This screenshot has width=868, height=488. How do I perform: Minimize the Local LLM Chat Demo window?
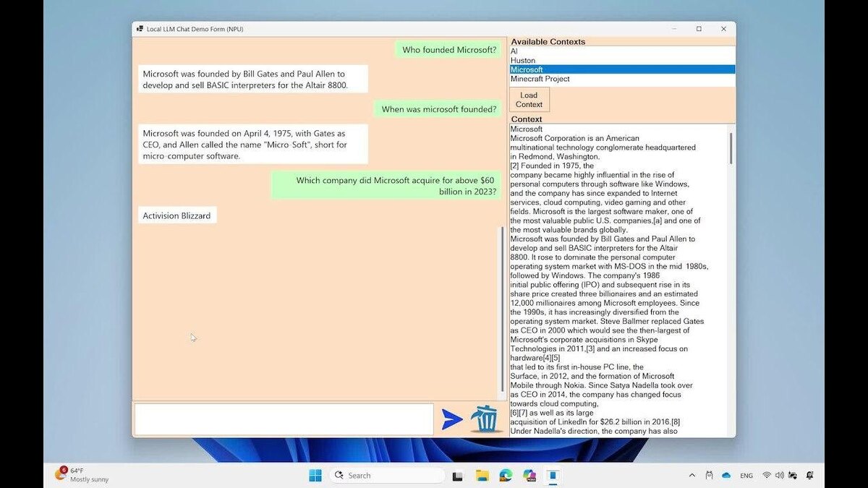tap(674, 29)
